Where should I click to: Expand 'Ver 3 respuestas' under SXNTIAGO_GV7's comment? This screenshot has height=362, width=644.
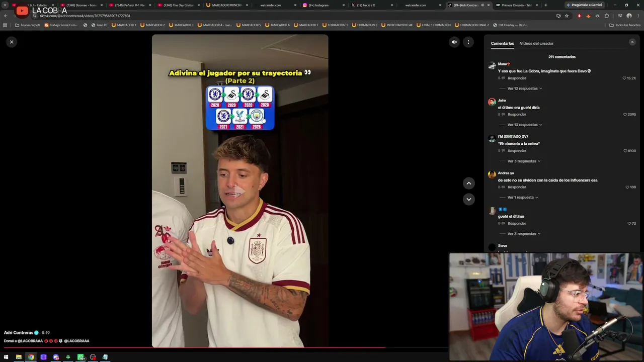click(524, 161)
